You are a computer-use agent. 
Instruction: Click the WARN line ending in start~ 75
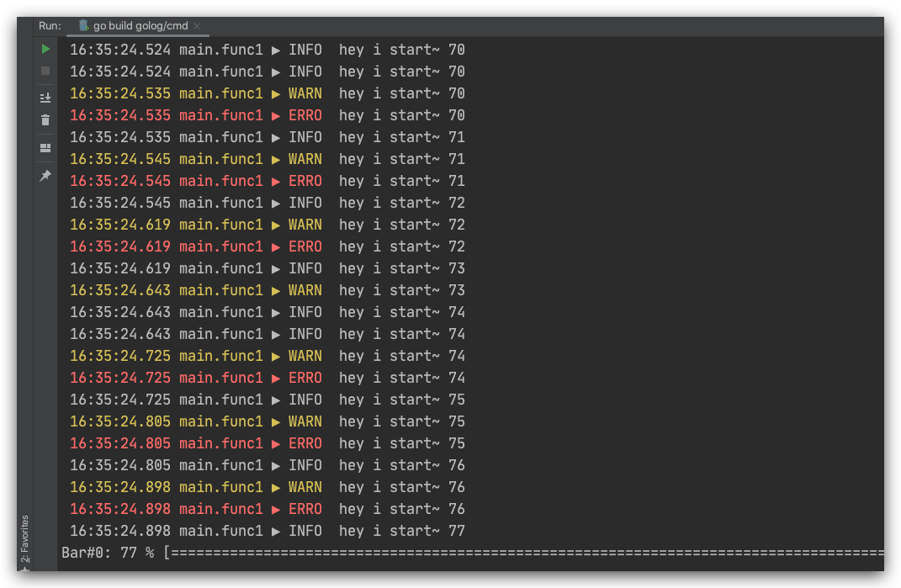pyautogui.click(x=268, y=421)
